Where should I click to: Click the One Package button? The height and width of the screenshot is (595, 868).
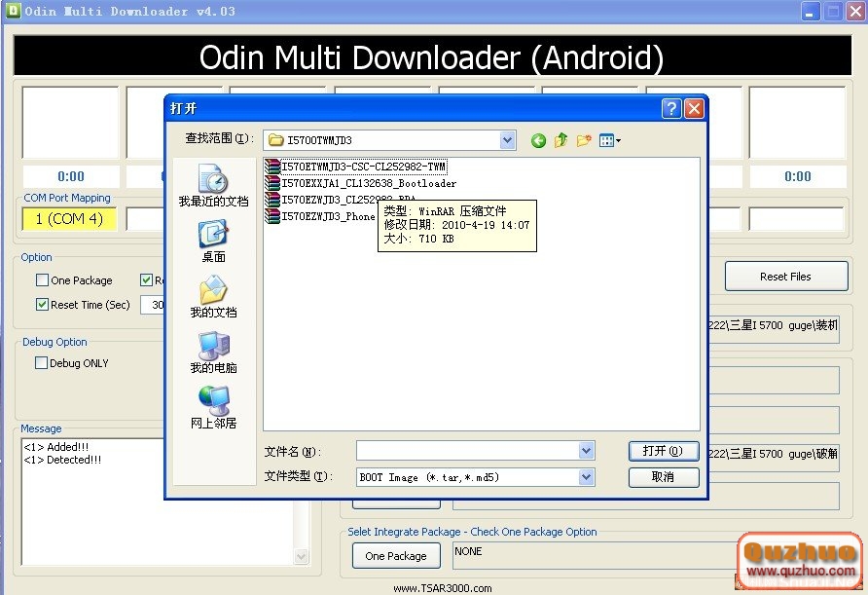[x=396, y=556]
